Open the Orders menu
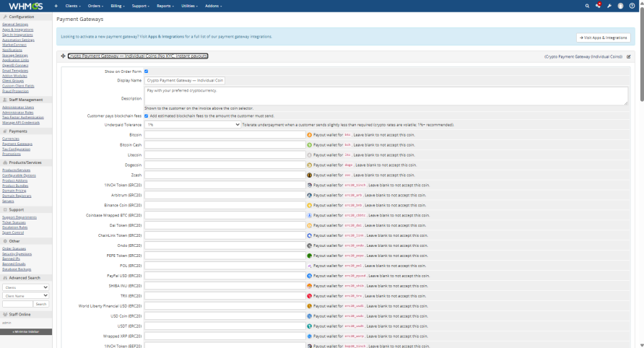 tap(95, 6)
